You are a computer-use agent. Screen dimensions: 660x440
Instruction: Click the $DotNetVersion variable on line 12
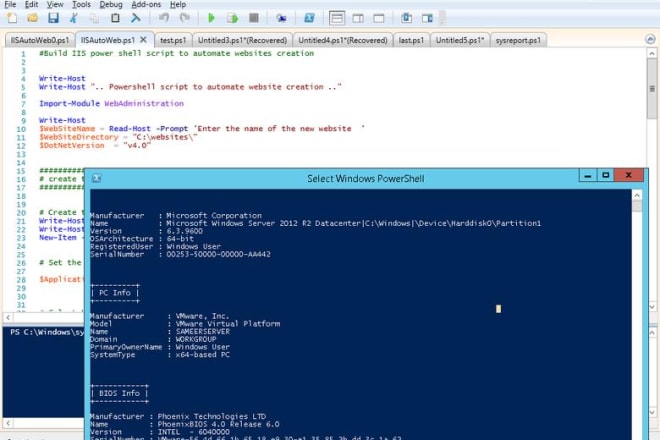pyautogui.click(x=72, y=146)
